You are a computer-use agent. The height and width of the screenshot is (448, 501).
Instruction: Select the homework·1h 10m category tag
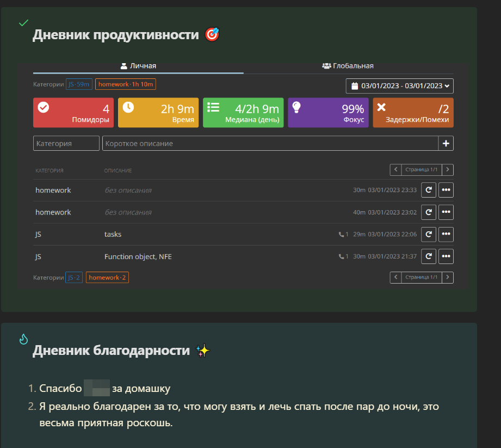click(126, 84)
